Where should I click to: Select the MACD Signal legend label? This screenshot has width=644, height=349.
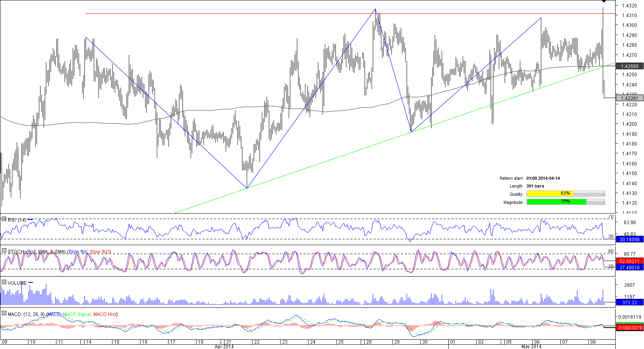pyautogui.click(x=77, y=314)
